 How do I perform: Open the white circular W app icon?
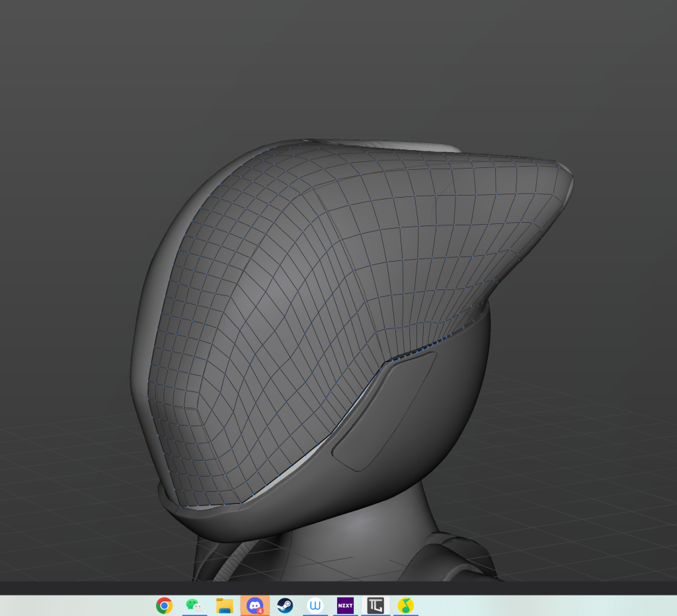click(x=315, y=605)
